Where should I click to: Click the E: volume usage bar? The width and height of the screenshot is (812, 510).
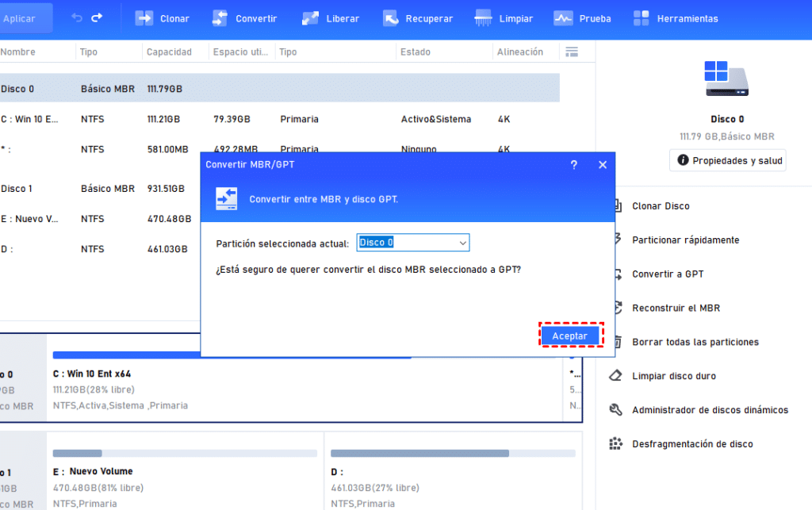pyautogui.click(x=185, y=453)
